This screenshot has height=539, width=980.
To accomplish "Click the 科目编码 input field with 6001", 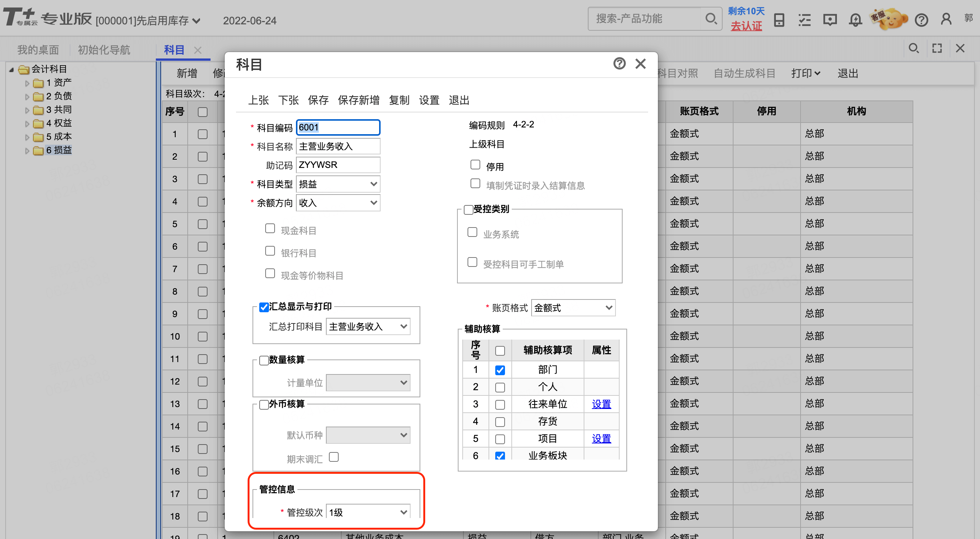I will pyautogui.click(x=338, y=127).
